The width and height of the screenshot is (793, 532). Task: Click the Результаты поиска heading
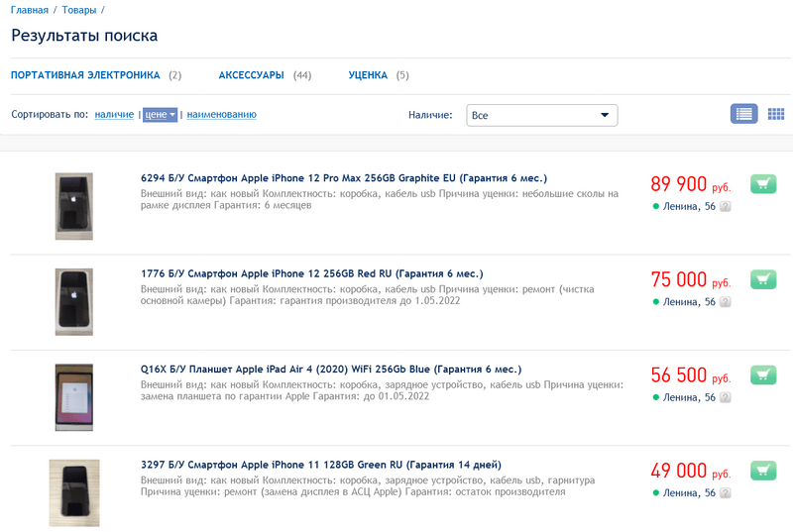coord(84,36)
